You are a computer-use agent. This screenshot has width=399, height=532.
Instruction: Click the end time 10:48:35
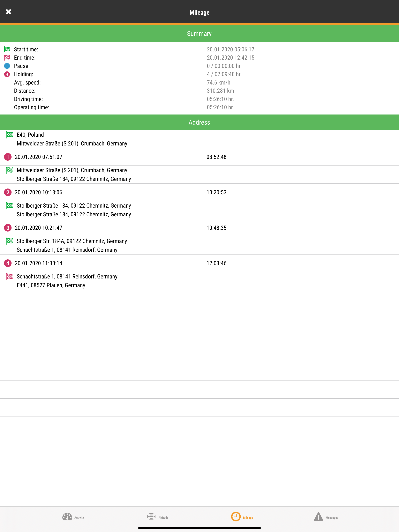click(216, 228)
